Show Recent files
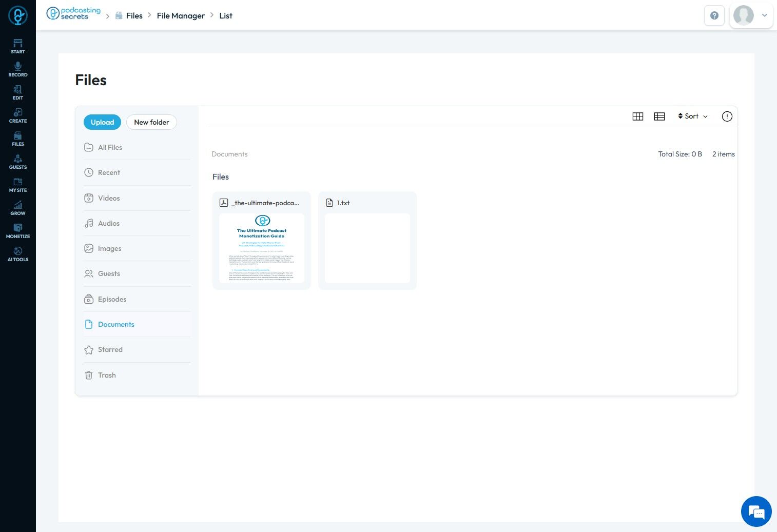The width and height of the screenshot is (777, 532). tap(137, 172)
